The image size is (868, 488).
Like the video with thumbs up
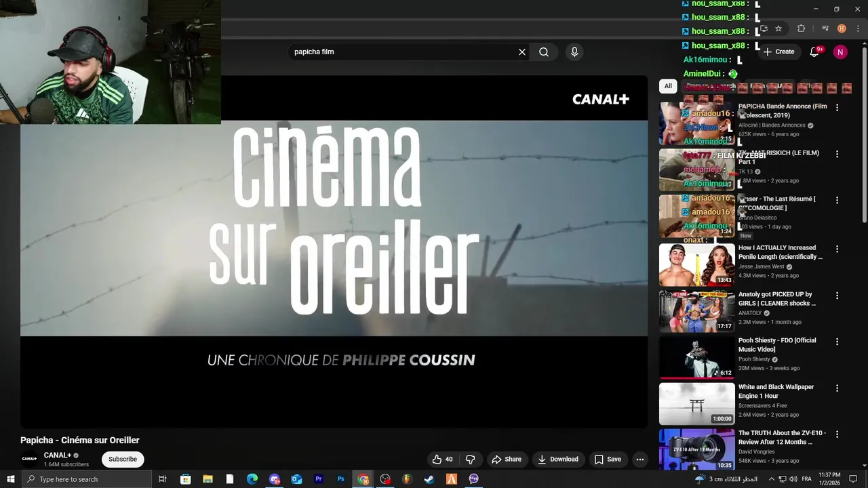[442, 459]
